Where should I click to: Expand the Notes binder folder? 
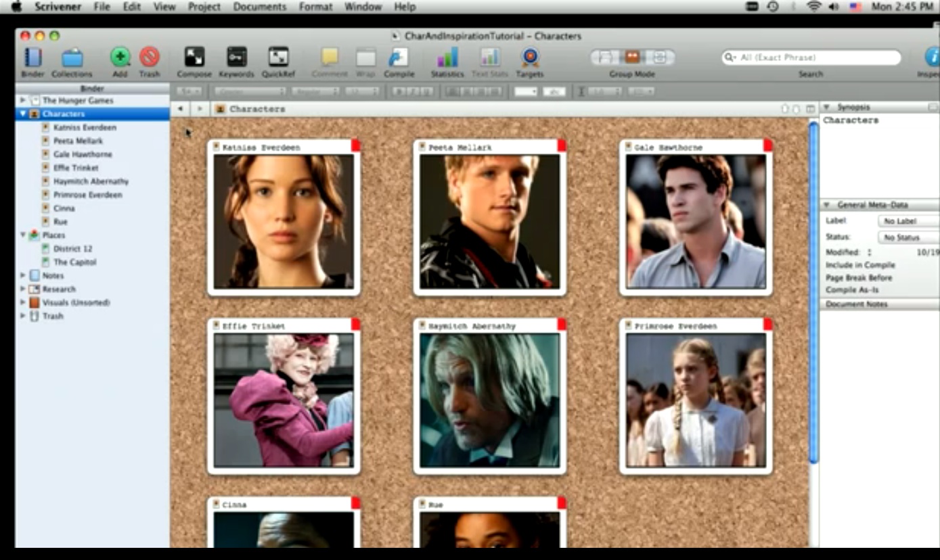[23, 275]
